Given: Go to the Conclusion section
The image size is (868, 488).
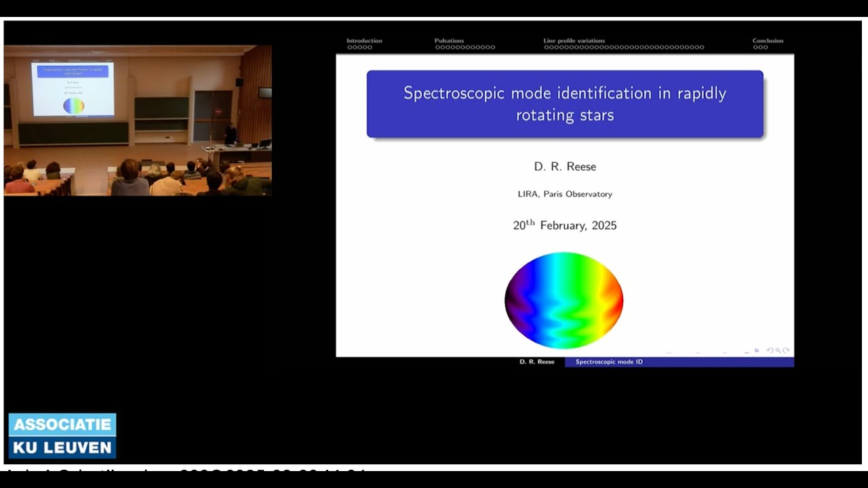Looking at the screenshot, I should [x=768, y=41].
